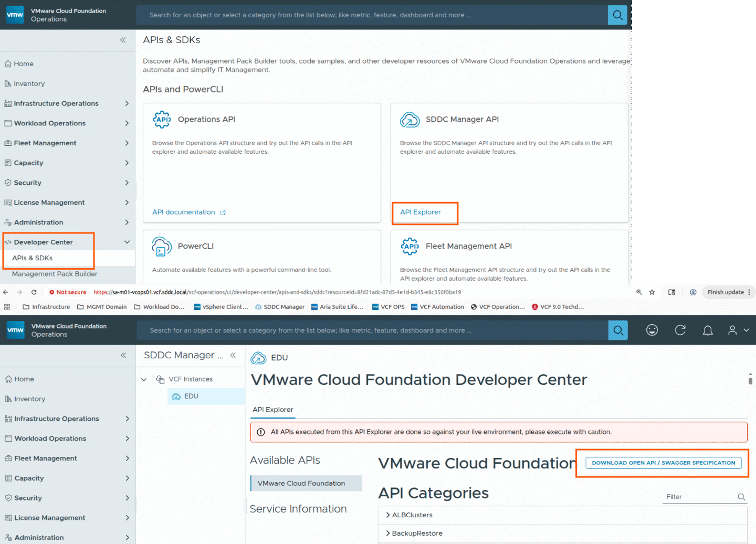This screenshot has height=544, width=756.
Task: Click Download Open API / Swagger Specification
Action: (663, 463)
